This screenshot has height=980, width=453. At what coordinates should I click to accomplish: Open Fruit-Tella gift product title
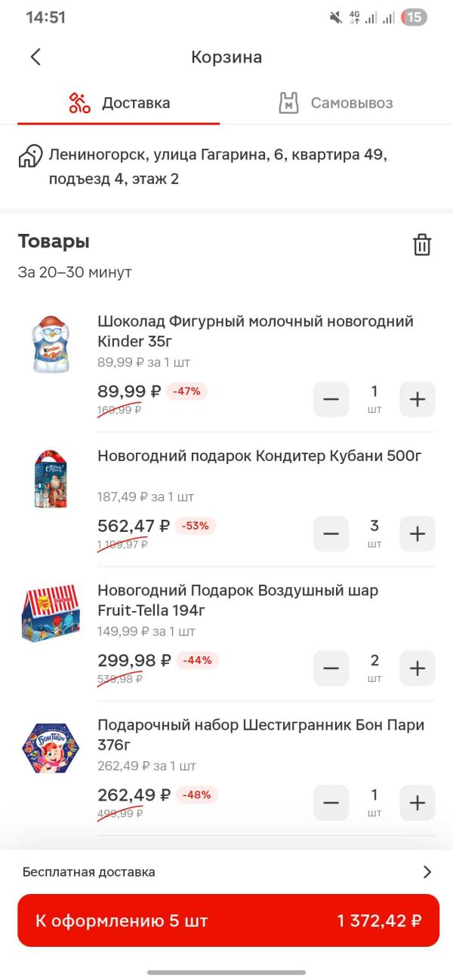(238, 600)
